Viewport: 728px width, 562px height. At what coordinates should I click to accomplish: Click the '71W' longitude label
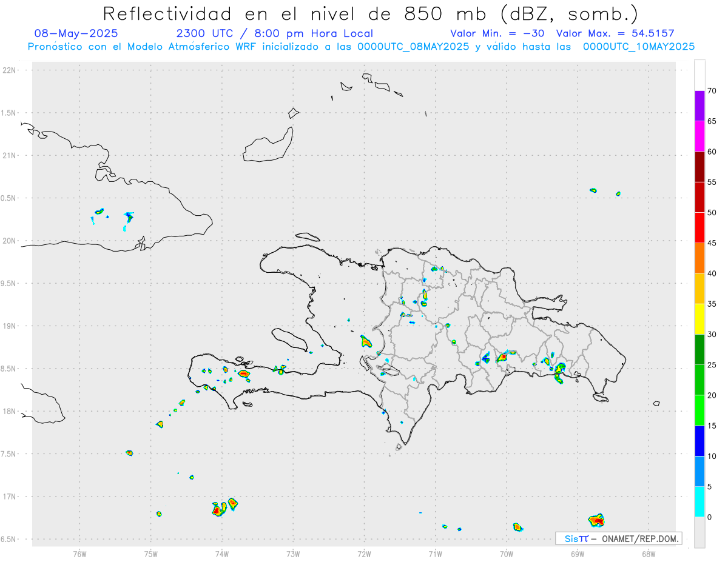tap(435, 554)
